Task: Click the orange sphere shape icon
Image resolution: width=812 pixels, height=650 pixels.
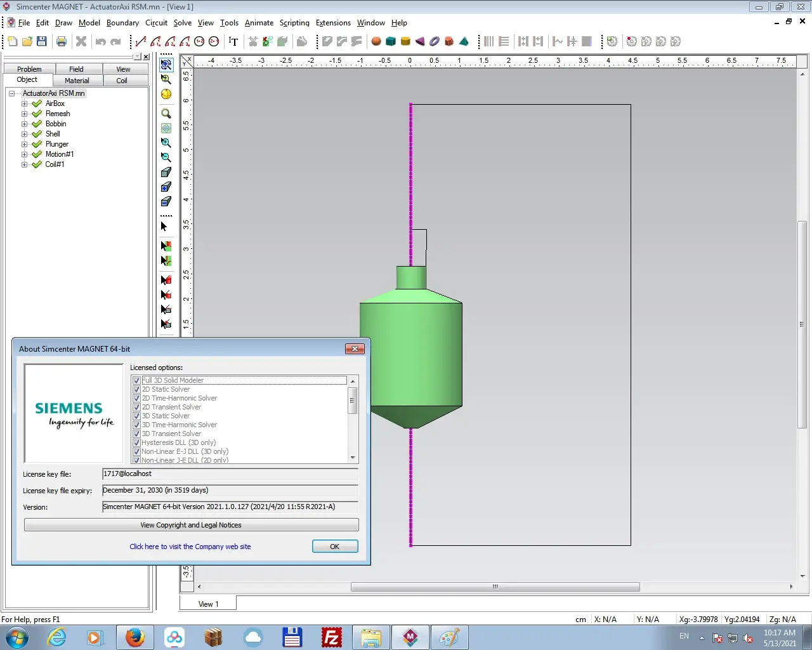Action: pos(376,41)
